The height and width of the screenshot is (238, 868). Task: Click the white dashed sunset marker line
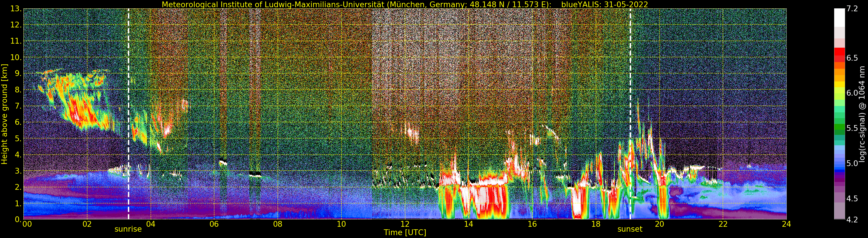tap(630, 114)
